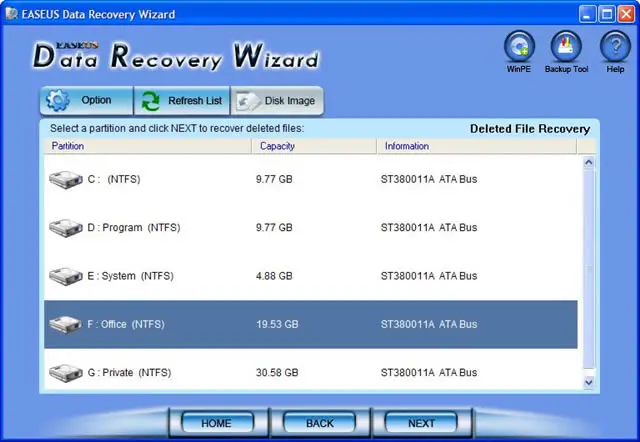Click the partition list scroll down arrow
Screen dimensions: 640x442
(589, 382)
